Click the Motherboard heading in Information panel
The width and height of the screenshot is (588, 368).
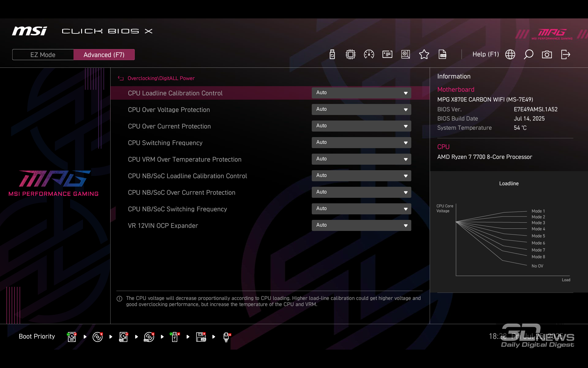tap(456, 90)
